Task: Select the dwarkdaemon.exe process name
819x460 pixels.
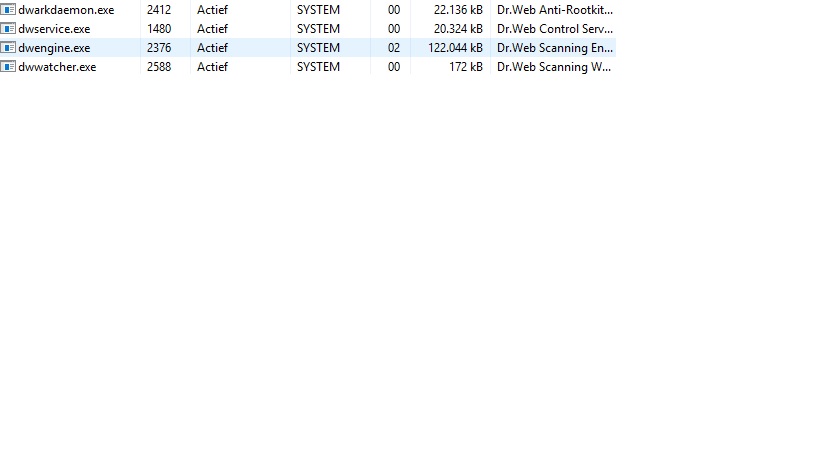Action: [x=66, y=10]
